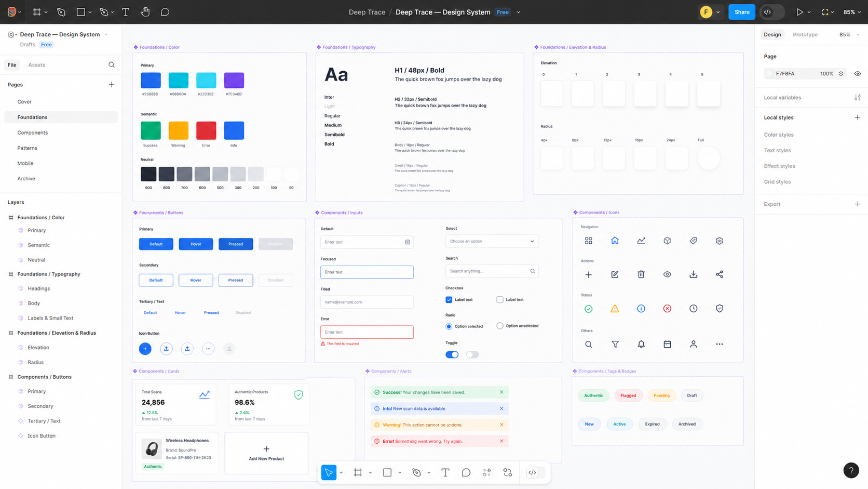Open the Help question mark button

tap(851, 470)
